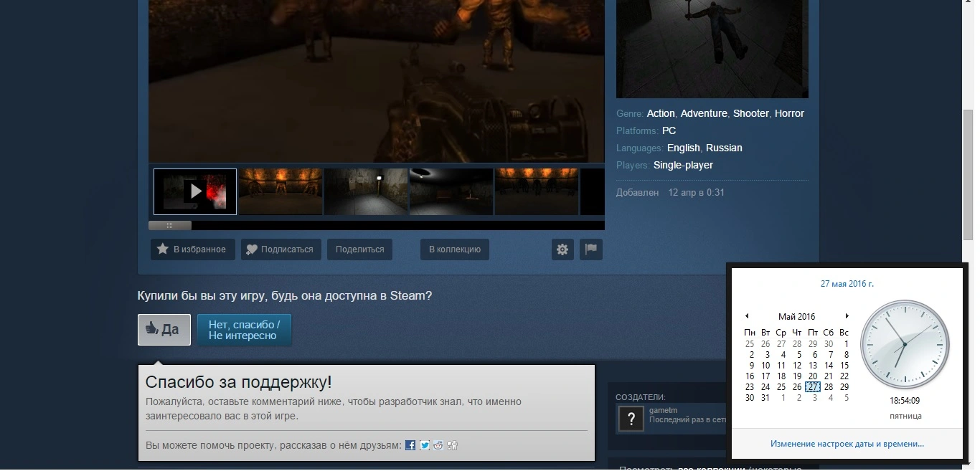Click the gametm creator name
The height and width of the screenshot is (471, 980).
(661, 410)
